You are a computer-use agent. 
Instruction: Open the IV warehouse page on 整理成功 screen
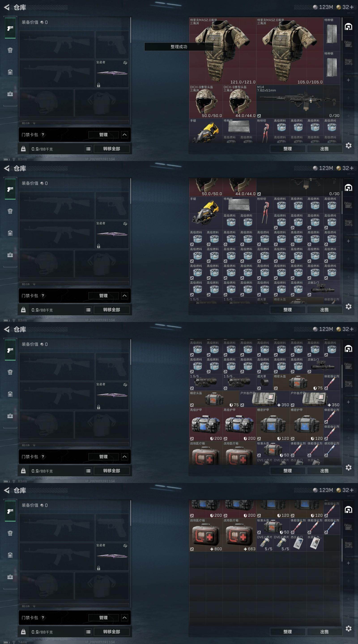click(x=349, y=44)
